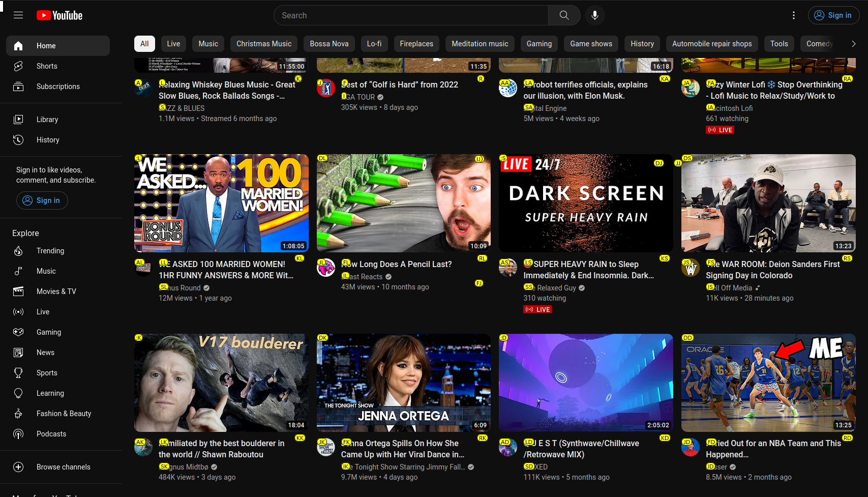Open synthwave mix video thumbnail
This screenshot has height=497, width=868.
pyautogui.click(x=586, y=383)
